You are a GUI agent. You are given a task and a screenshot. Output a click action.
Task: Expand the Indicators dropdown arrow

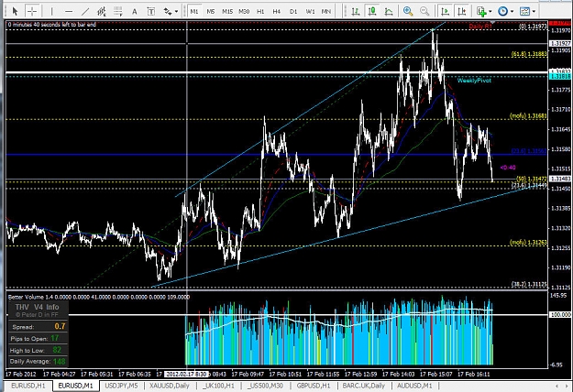[490, 12]
